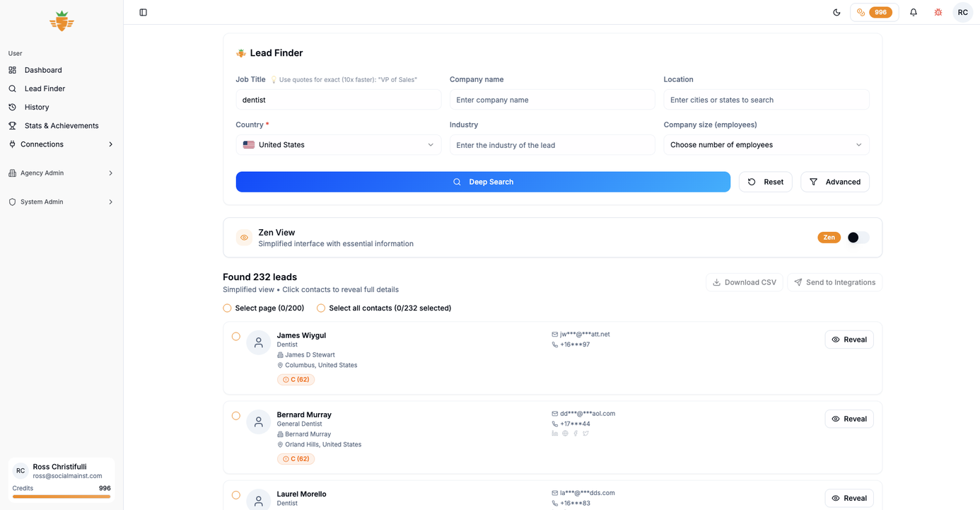980x510 pixels.
Task: Enable the Zen View switch
Action: pyautogui.click(x=858, y=237)
